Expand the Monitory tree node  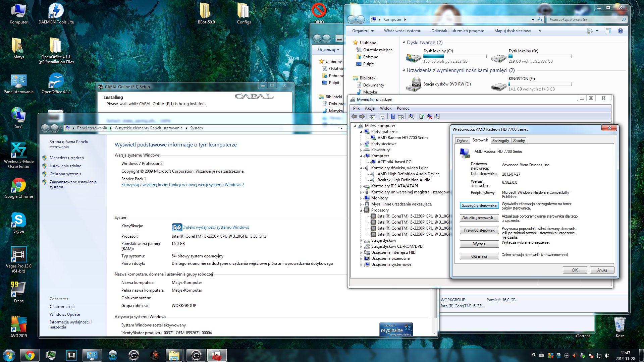point(361,198)
